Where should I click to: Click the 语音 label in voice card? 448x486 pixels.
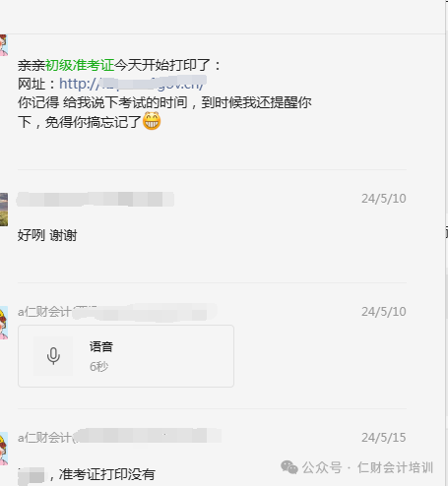pyautogui.click(x=101, y=346)
